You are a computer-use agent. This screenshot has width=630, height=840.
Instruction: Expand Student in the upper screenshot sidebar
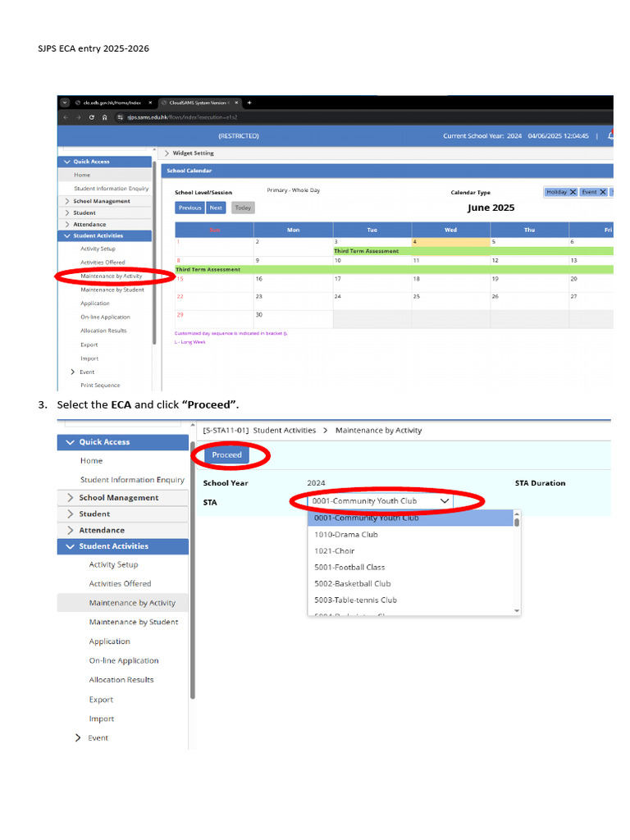[105, 212]
